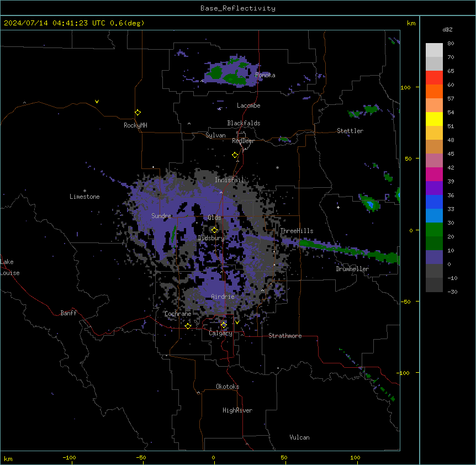
Task: Select the yellow V marker east of Calgary
Action: point(237,323)
